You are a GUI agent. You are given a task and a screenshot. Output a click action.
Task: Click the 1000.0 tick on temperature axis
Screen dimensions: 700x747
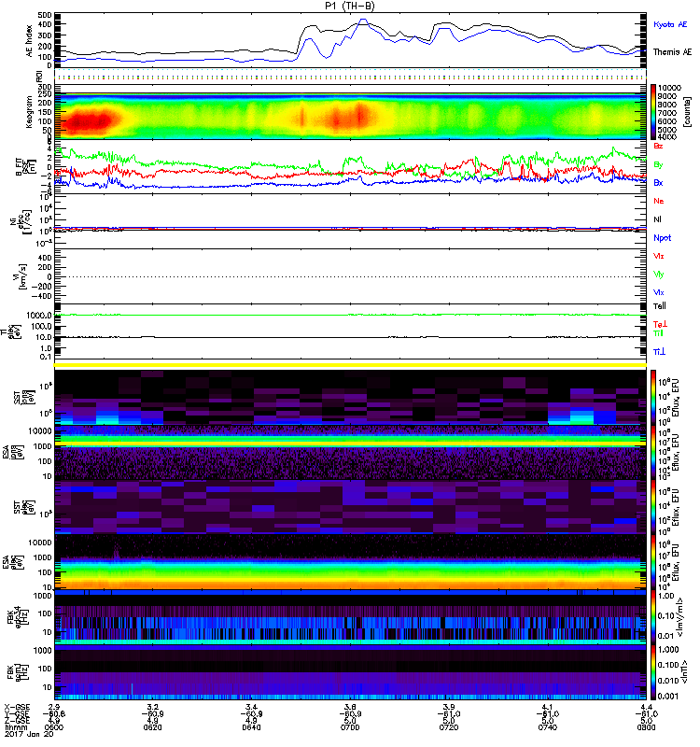(x=39, y=316)
